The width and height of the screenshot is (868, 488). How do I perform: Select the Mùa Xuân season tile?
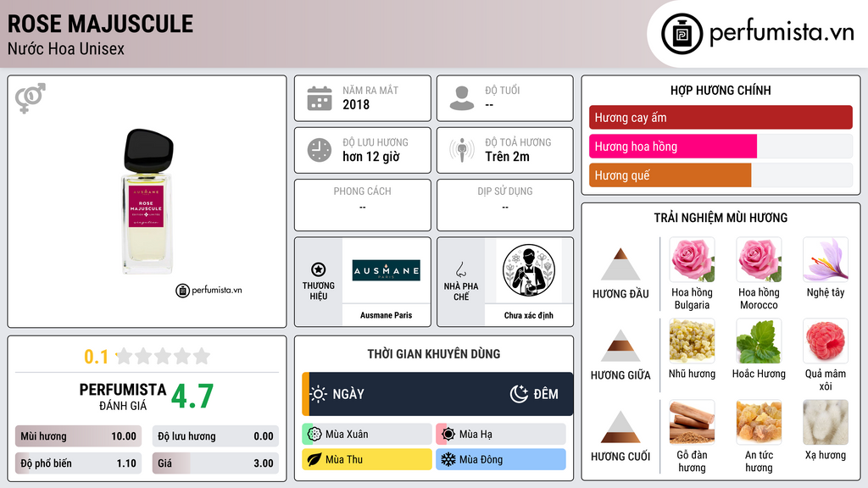pyautogui.click(x=366, y=435)
